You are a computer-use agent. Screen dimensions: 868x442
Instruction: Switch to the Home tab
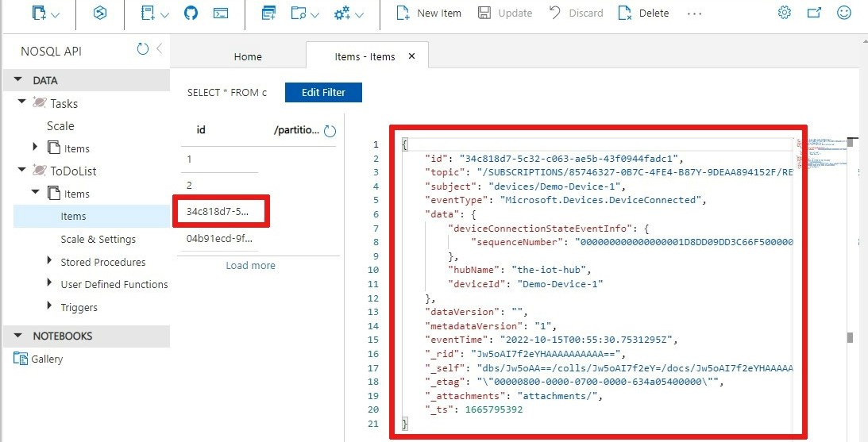point(248,56)
